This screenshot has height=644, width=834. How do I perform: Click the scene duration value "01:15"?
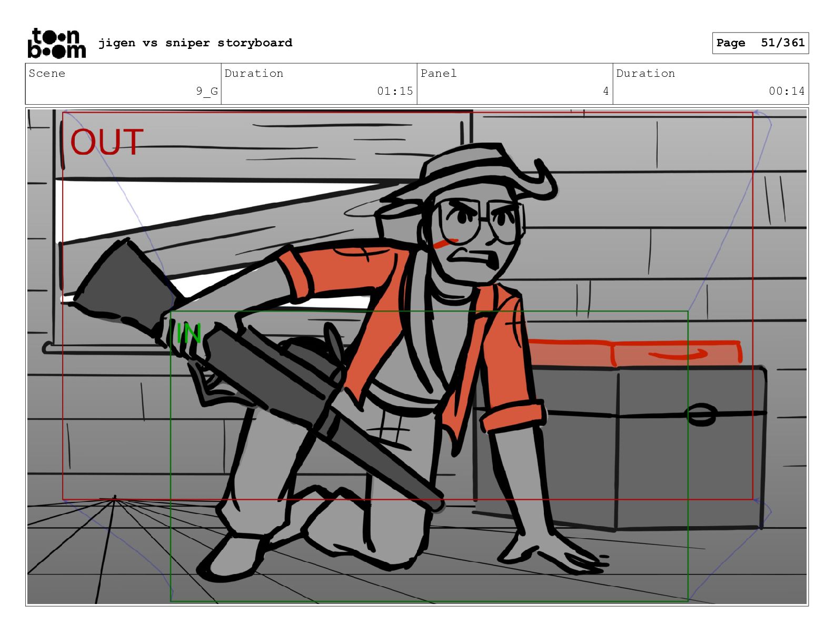(x=395, y=91)
